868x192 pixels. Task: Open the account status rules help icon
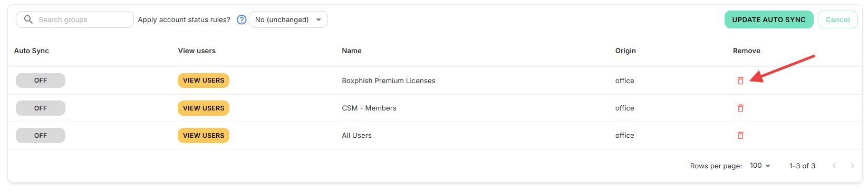[242, 19]
